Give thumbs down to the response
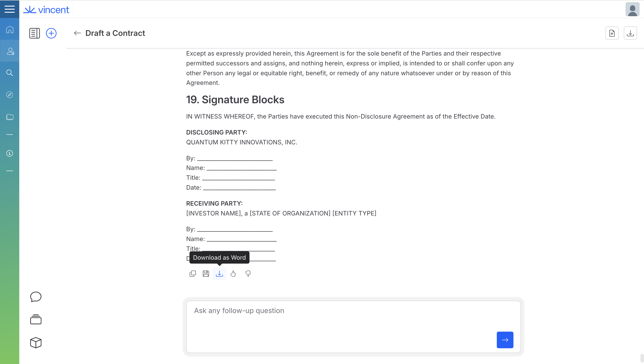The image size is (644, 364). click(248, 274)
